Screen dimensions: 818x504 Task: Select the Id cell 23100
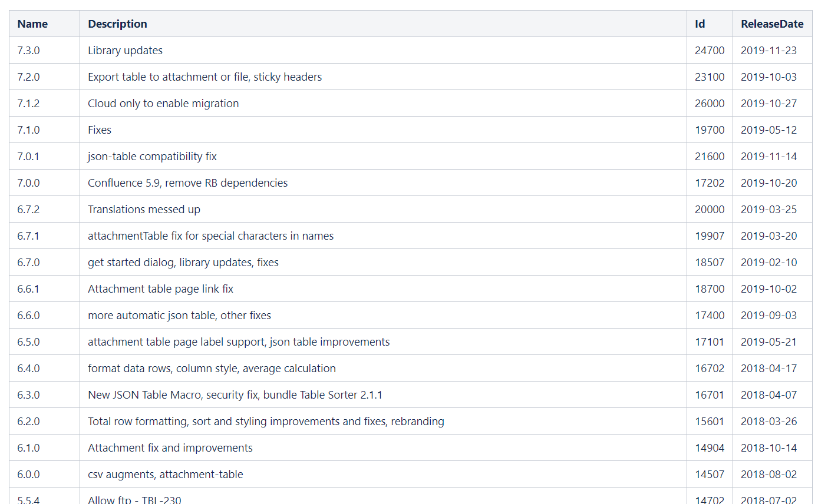710,77
